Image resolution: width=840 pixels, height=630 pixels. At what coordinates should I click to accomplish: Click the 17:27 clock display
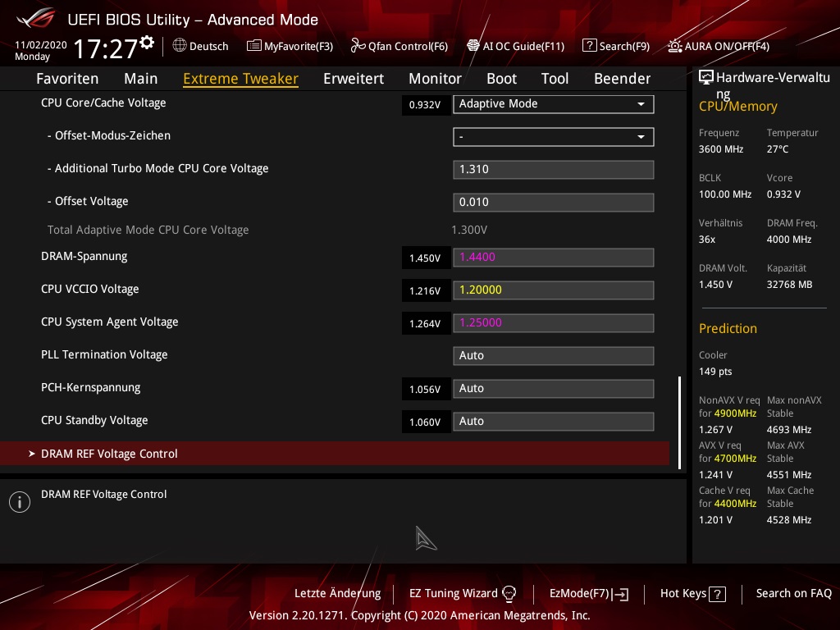point(106,49)
